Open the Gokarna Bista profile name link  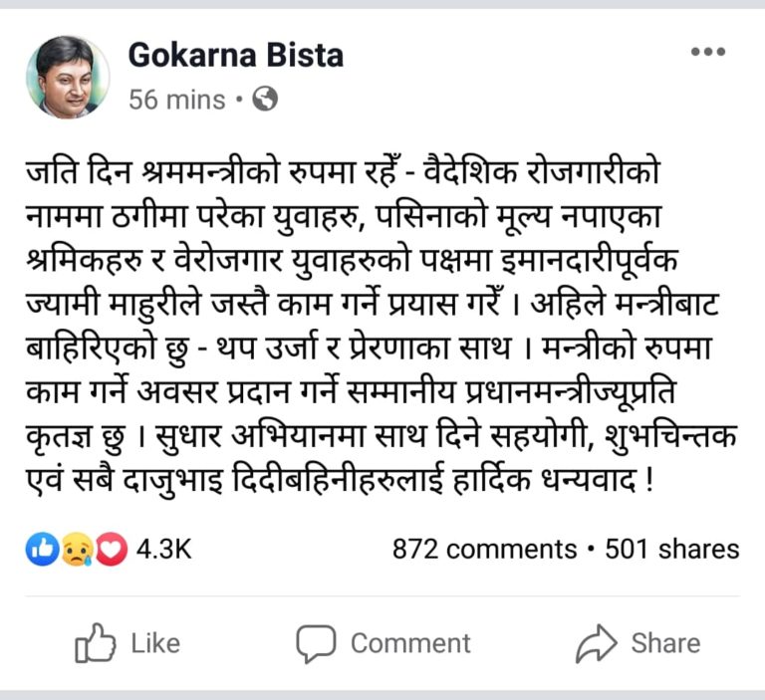(x=235, y=55)
